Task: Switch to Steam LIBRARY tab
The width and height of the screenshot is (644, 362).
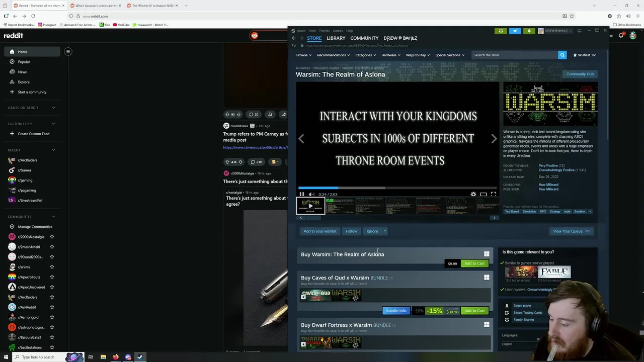Action: tap(336, 38)
